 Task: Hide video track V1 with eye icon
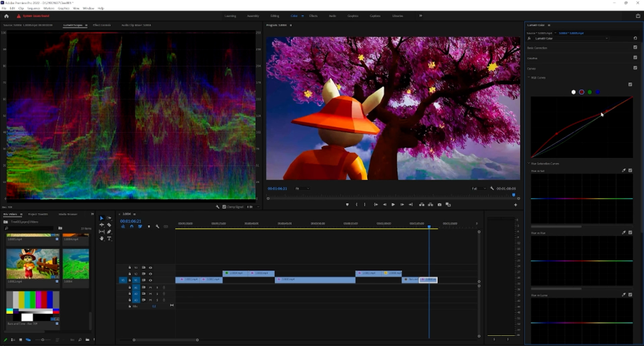[150, 280]
